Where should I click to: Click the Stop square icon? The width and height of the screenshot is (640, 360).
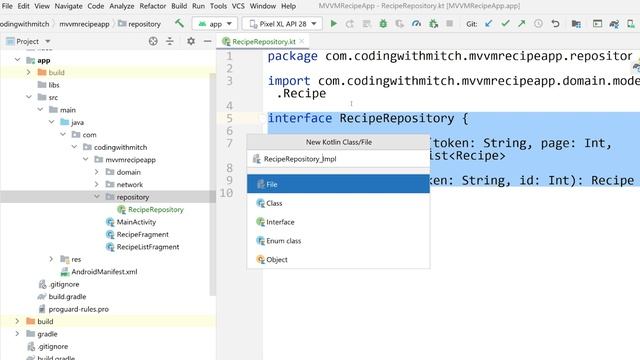pos(449,24)
